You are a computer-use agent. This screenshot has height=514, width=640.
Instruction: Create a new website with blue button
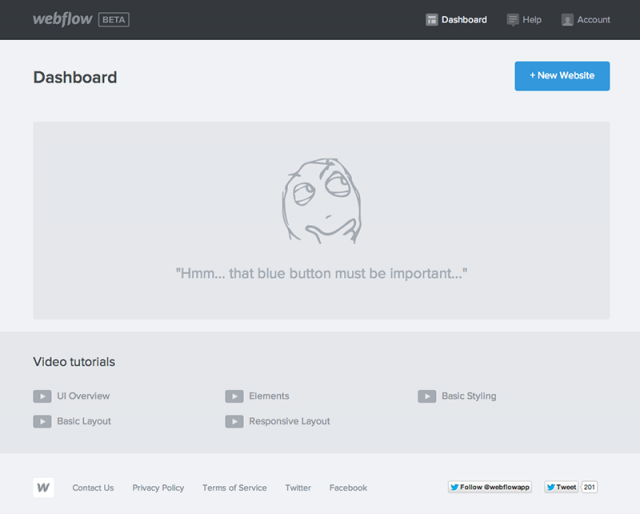point(562,76)
